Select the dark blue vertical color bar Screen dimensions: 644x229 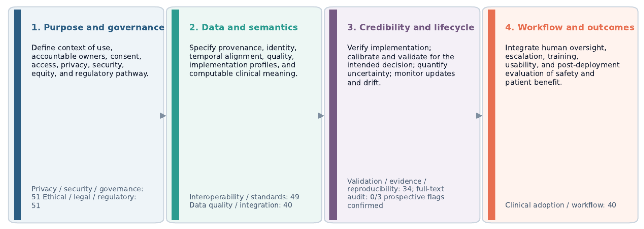17,115
